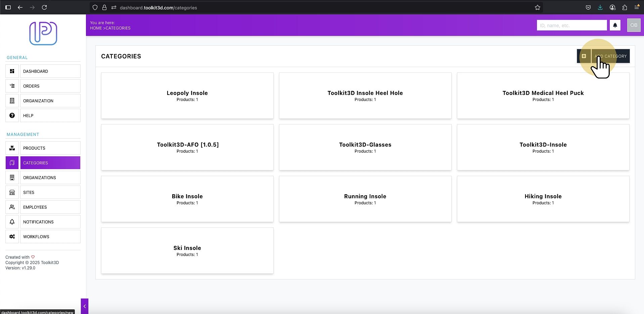
Task: Open the ORGANIZATIONS menu item
Action: click(x=50, y=177)
